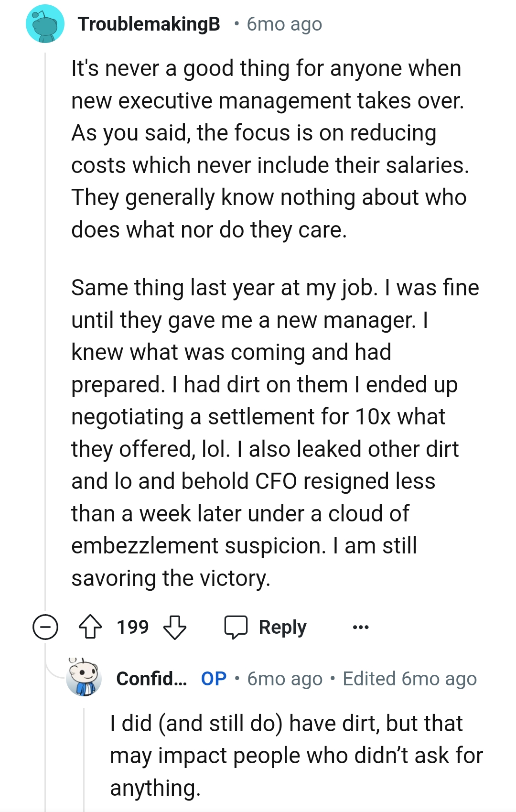Image resolution: width=516 pixels, height=812 pixels.
Task: Open TroublemakingB's profile menu
Action: click(x=150, y=24)
